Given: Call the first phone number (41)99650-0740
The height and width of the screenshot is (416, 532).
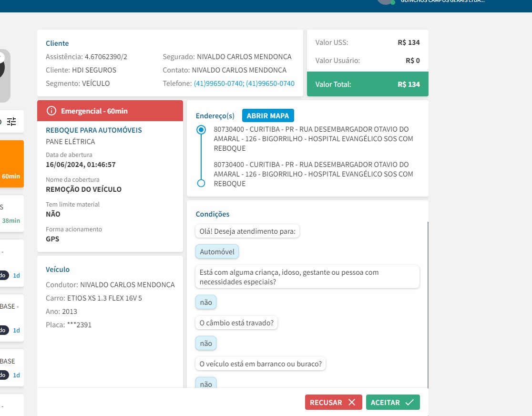Looking at the screenshot, I should tap(218, 83).
